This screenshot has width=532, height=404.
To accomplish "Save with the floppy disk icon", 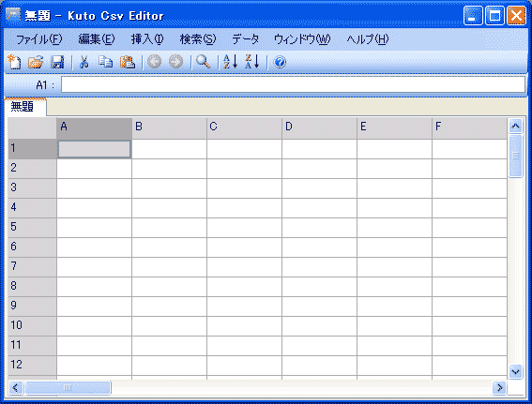I will click(57, 63).
